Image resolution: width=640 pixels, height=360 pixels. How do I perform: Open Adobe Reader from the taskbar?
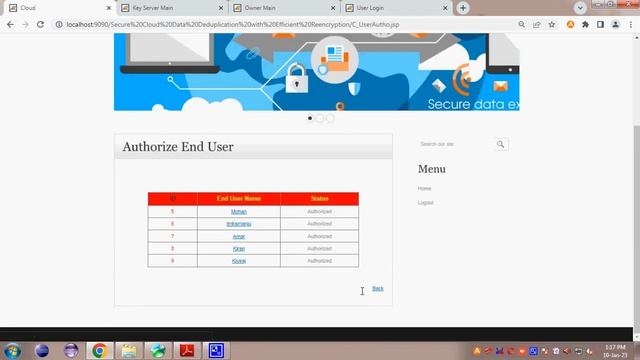(187, 351)
